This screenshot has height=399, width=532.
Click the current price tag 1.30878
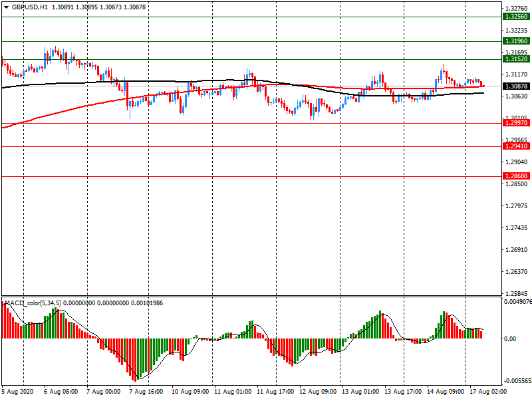pos(516,86)
